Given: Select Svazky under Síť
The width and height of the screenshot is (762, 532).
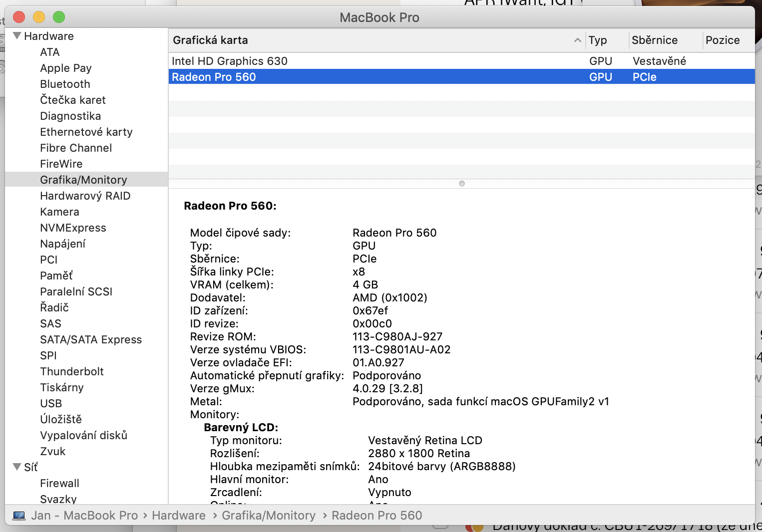Looking at the screenshot, I should coord(58,499).
